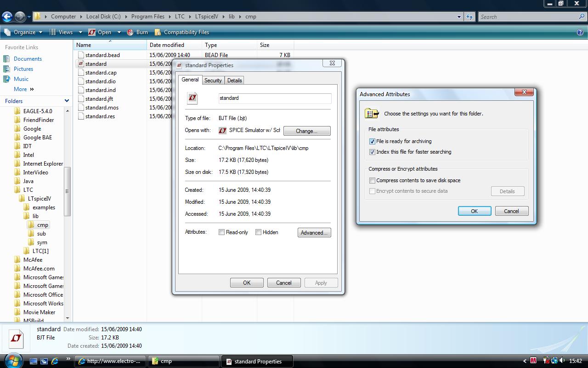The width and height of the screenshot is (588, 368).
Task: Click the McAfee tray icon
Action: [x=533, y=361]
